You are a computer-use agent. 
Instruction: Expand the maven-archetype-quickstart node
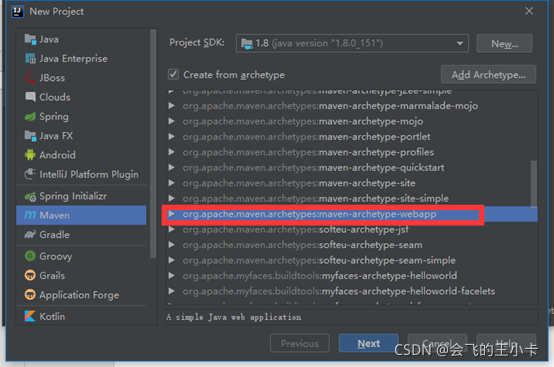pyautogui.click(x=172, y=167)
